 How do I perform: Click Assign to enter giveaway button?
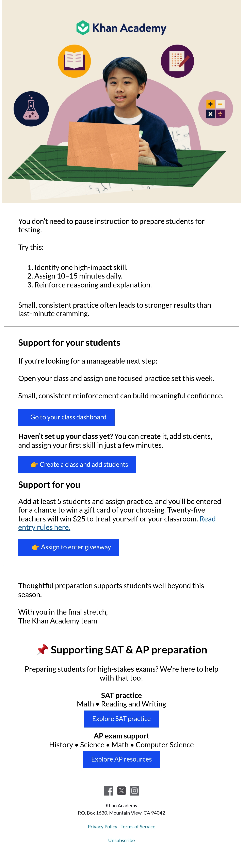point(68,547)
